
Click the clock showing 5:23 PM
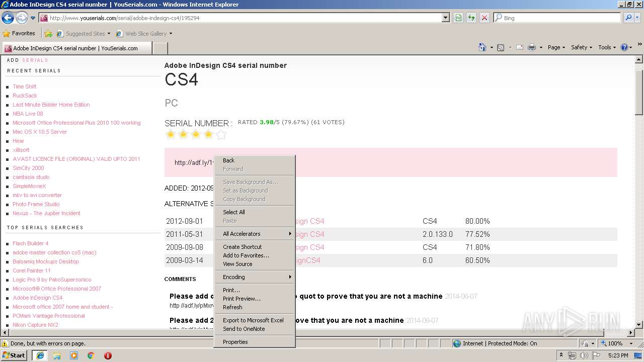point(618,355)
